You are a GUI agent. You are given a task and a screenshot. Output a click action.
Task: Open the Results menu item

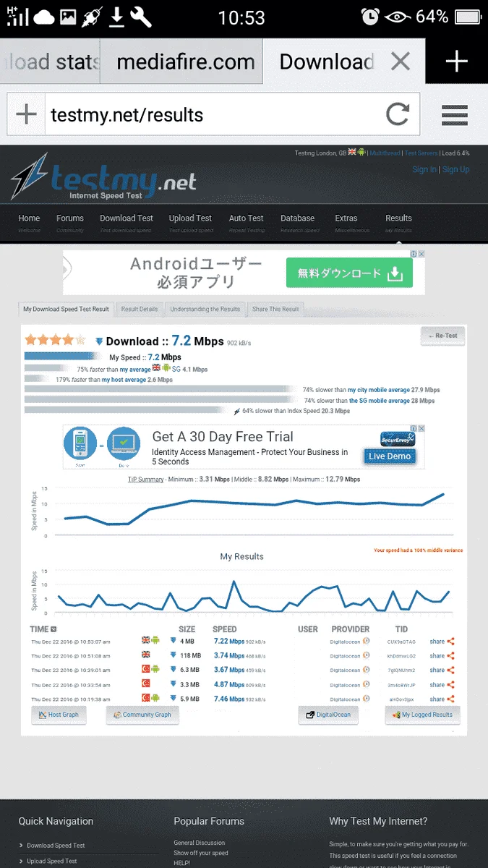click(x=398, y=218)
